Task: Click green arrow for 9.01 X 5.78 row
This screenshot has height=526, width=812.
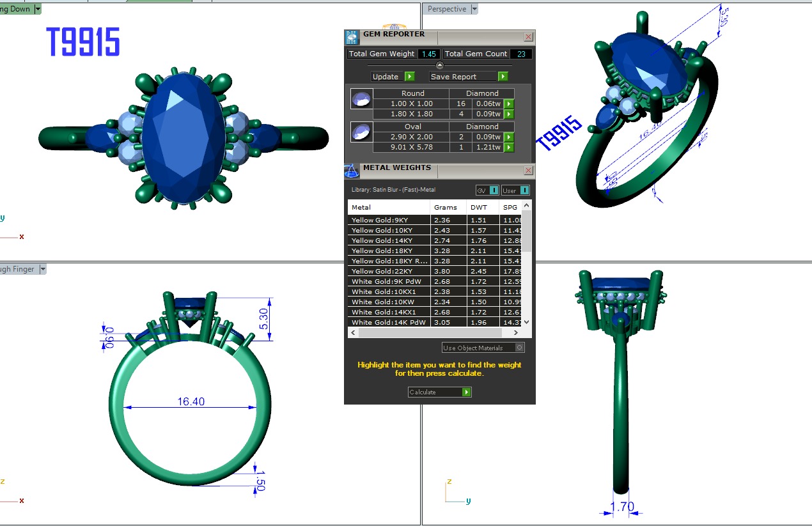Action: tap(509, 147)
